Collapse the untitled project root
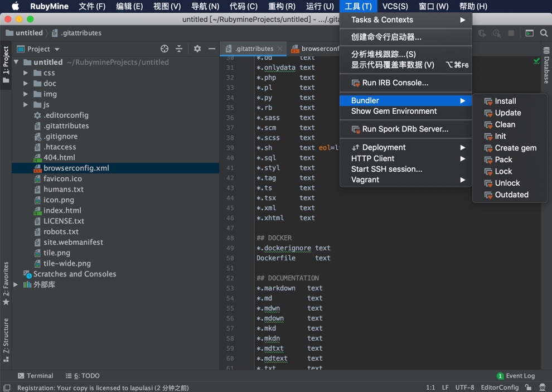The image size is (552, 392). [16, 62]
